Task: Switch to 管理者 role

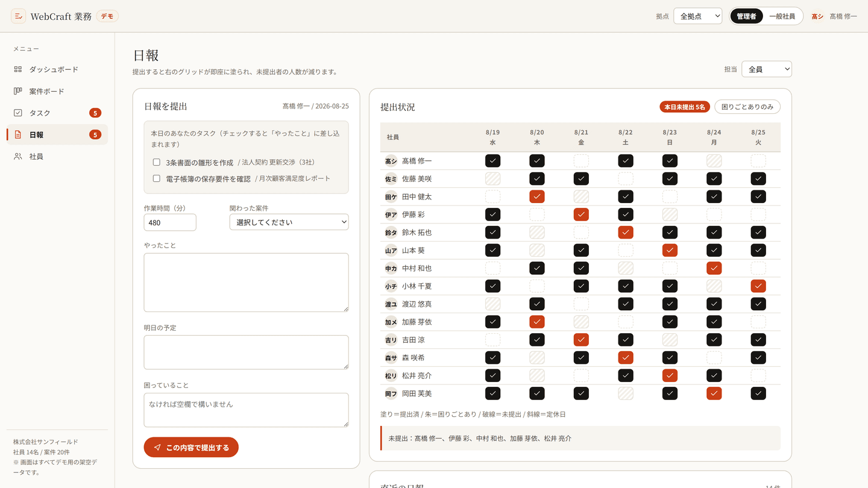Action: (x=746, y=16)
